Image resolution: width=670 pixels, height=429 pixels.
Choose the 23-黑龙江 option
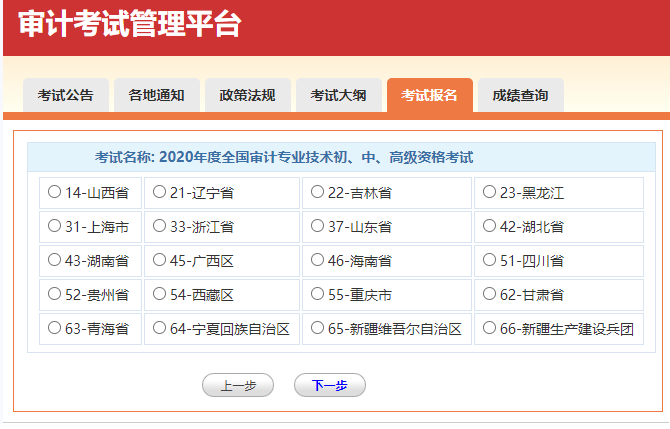point(489,191)
